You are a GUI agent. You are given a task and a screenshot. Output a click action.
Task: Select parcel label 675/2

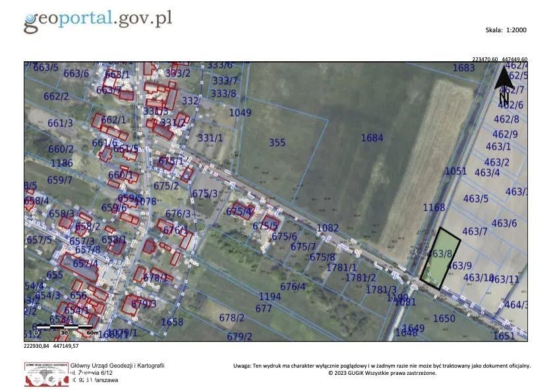point(166,186)
